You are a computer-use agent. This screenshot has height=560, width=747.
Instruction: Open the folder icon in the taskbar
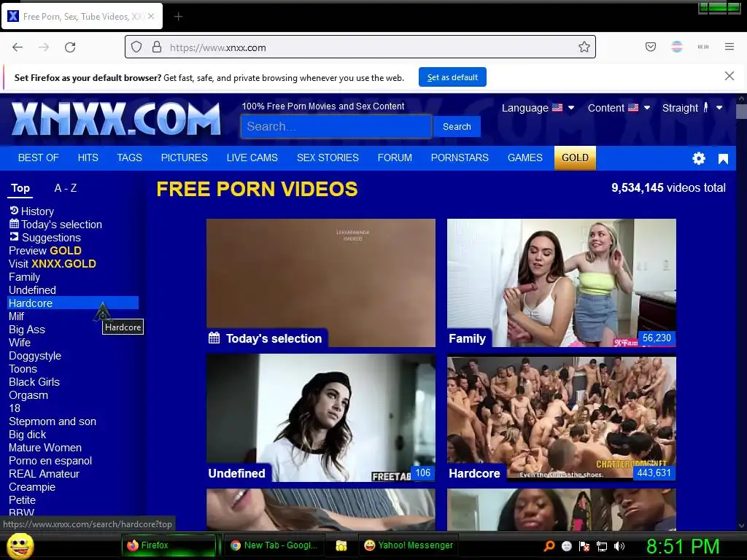[341, 545]
